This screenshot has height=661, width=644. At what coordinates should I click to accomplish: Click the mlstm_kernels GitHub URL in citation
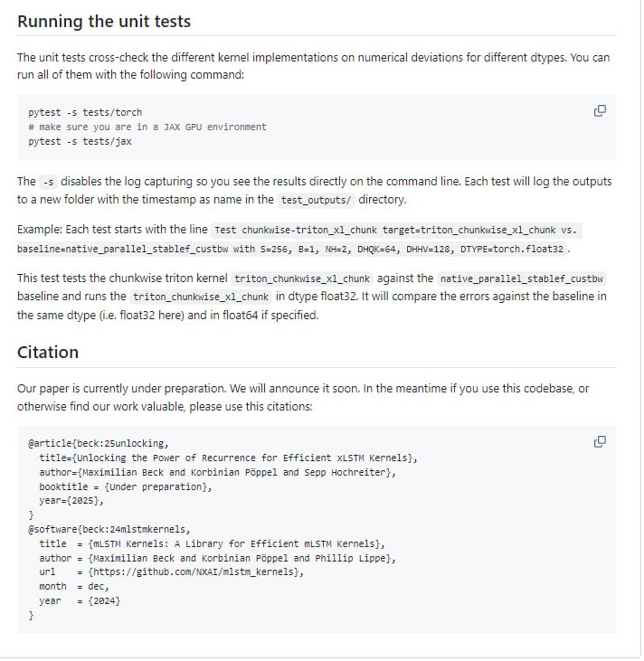click(196, 572)
